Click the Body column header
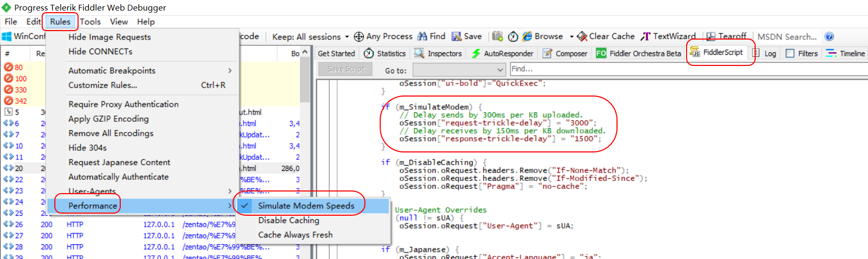 pyautogui.click(x=295, y=53)
